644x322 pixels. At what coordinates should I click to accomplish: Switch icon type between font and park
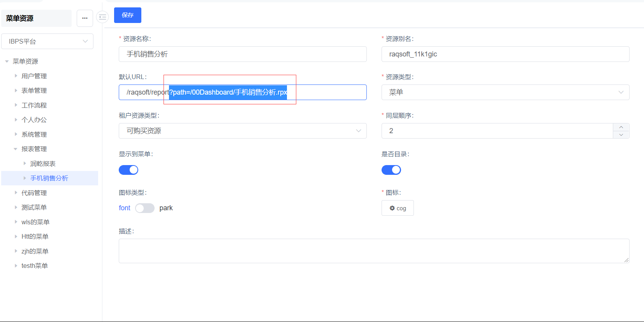tap(144, 208)
